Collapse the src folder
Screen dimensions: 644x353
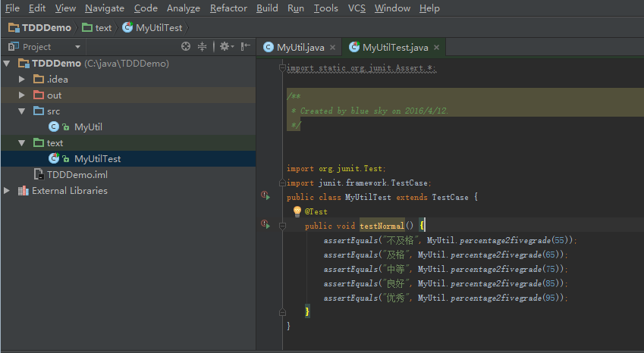22,111
